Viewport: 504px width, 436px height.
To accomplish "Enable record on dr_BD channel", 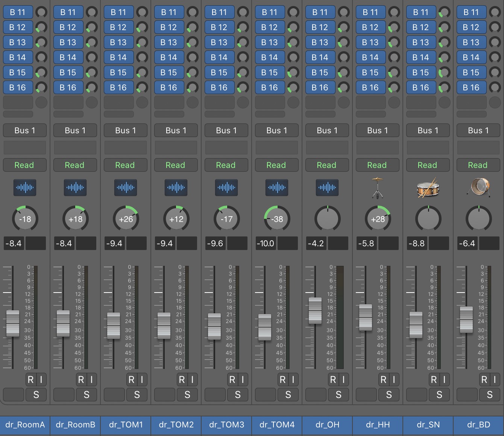I will (x=484, y=380).
